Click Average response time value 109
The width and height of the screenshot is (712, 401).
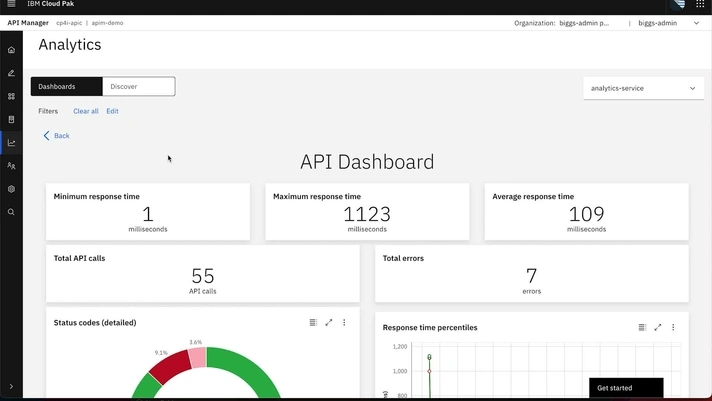[586, 214]
